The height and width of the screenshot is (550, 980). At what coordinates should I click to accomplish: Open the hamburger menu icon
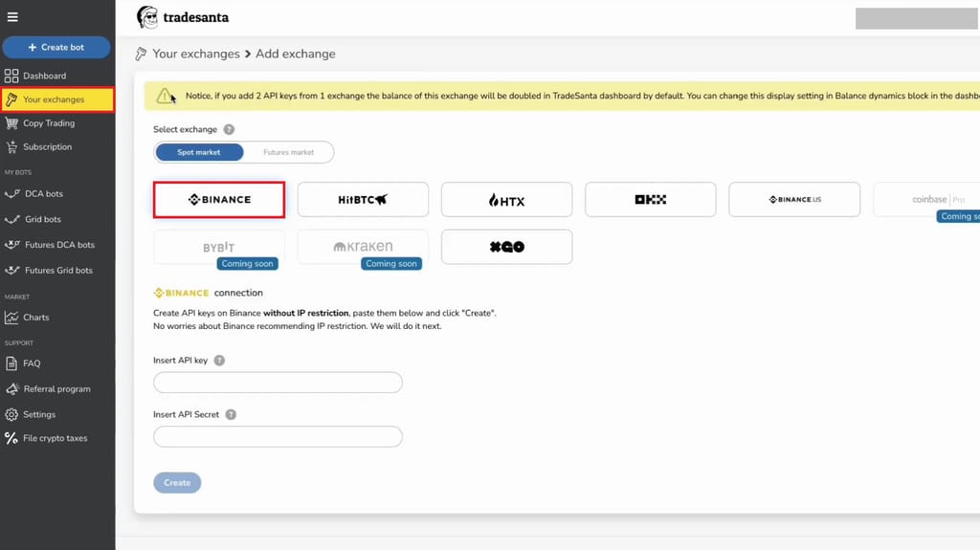click(12, 17)
